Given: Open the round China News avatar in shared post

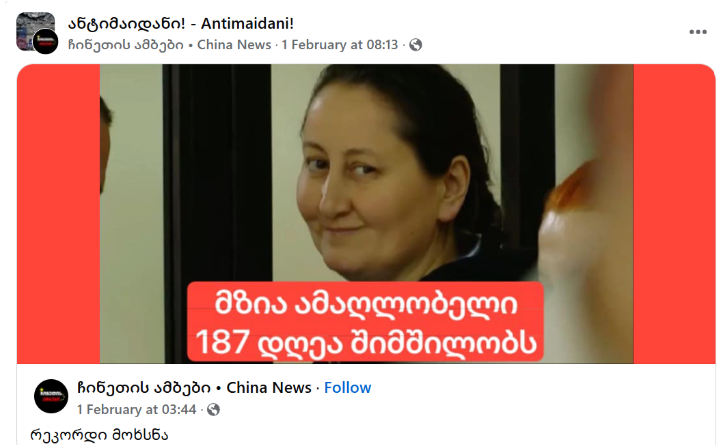Looking at the screenshot, I should [x=51, y=396].
